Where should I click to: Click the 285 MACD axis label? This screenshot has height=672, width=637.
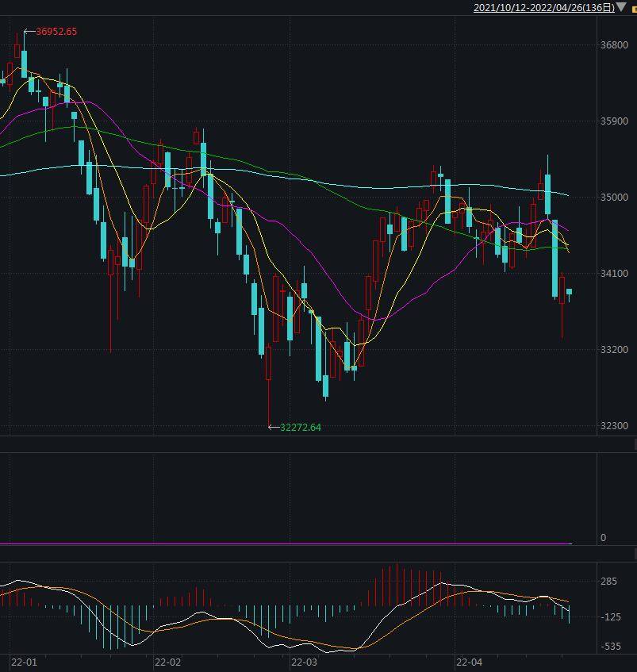point(609,582)
